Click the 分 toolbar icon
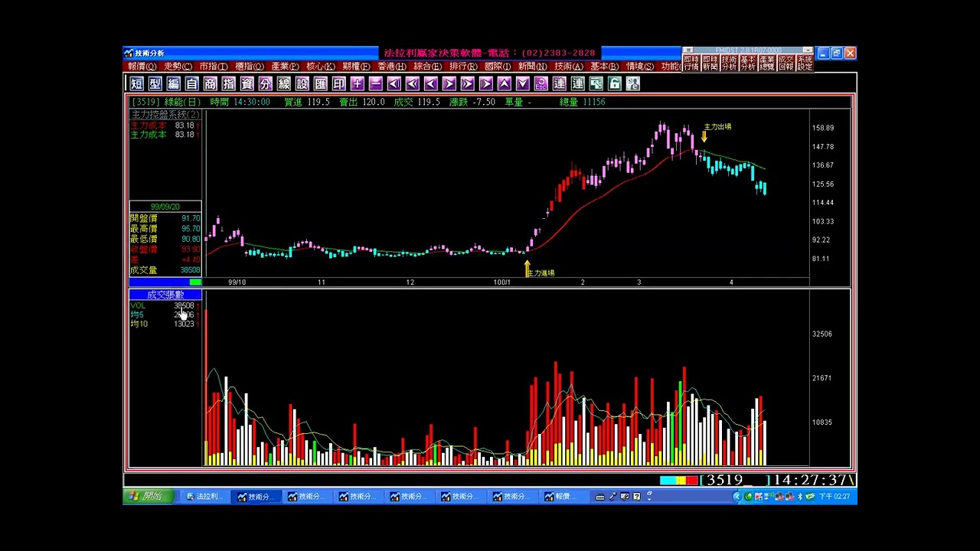This screenshot has height=551, width=980. click(265, 84)
